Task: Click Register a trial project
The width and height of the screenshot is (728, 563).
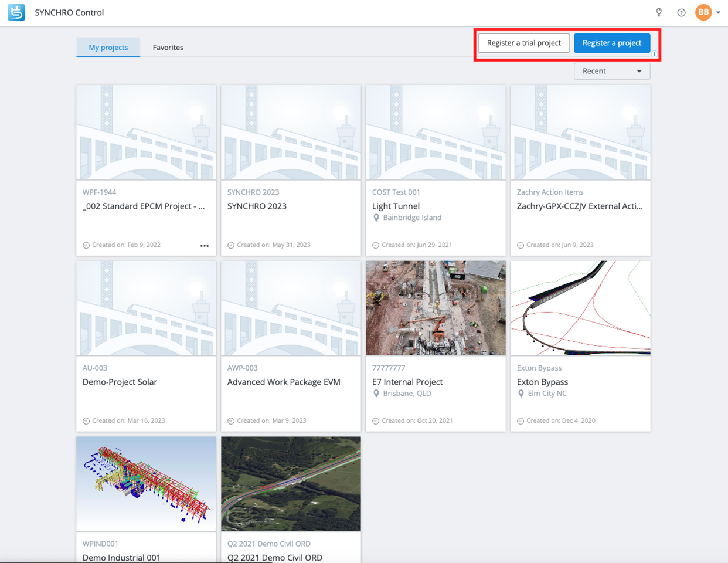Action: (523, 43)
